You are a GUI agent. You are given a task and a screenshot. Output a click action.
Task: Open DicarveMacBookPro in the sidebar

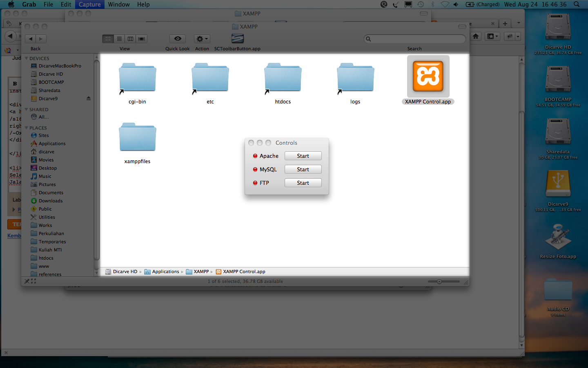56,66
